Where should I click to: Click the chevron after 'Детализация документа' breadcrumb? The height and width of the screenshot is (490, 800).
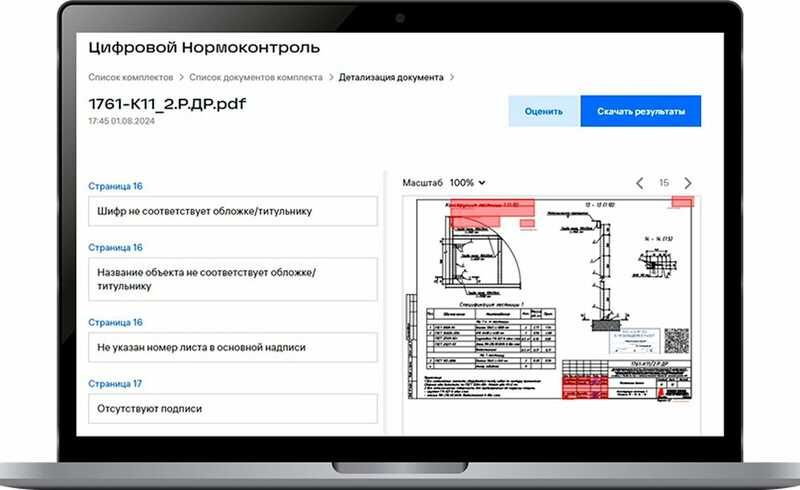pyautogui.click(x=452, y=77)
